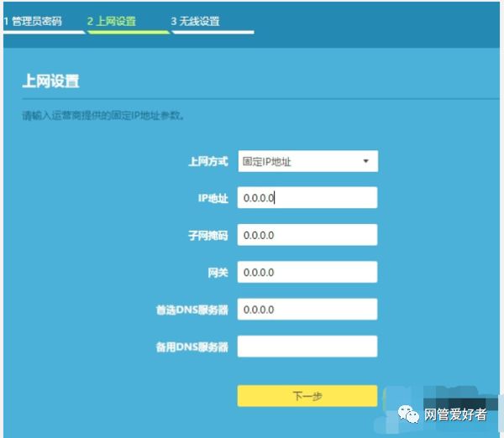Click the 网关 label

click(218, 273)
